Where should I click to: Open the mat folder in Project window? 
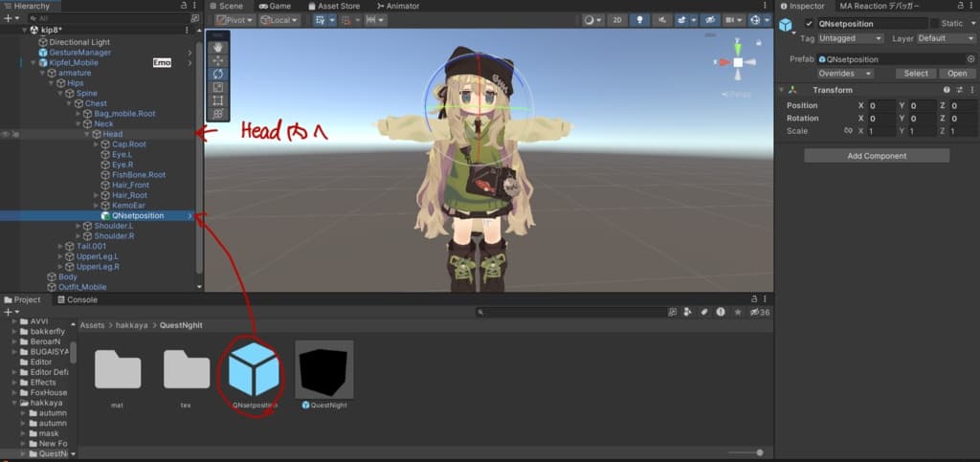(118, 369)
